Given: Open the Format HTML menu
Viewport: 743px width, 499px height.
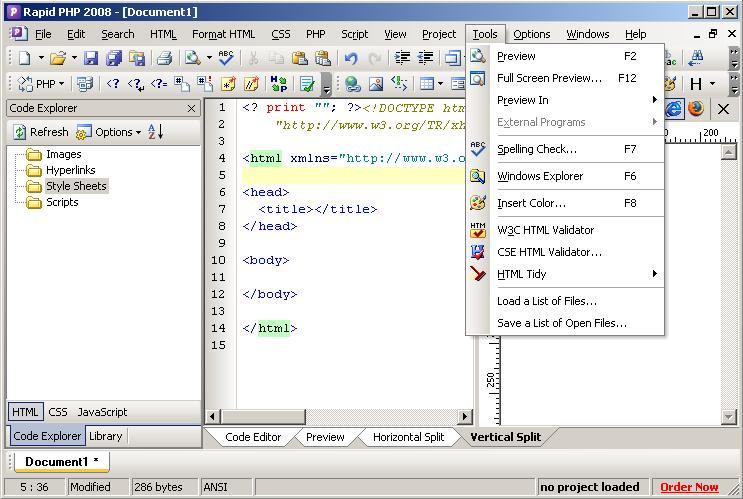Looking at the screenshot, I should pyautogui.click(x=223, y=34).
